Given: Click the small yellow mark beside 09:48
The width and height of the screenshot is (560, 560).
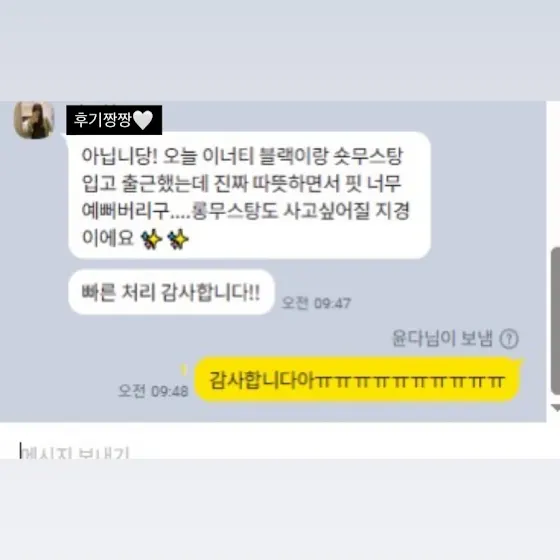Looking at the screenshot, I should pyautogui.click(x=184, y=369).
